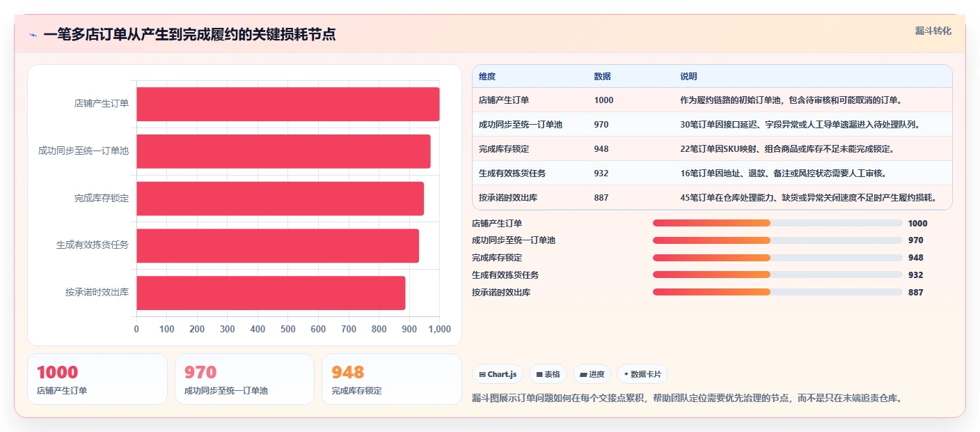Select the 成功同步至统一订单池 table cell
Screen dimensions: 980x432
tap(521, 125)
